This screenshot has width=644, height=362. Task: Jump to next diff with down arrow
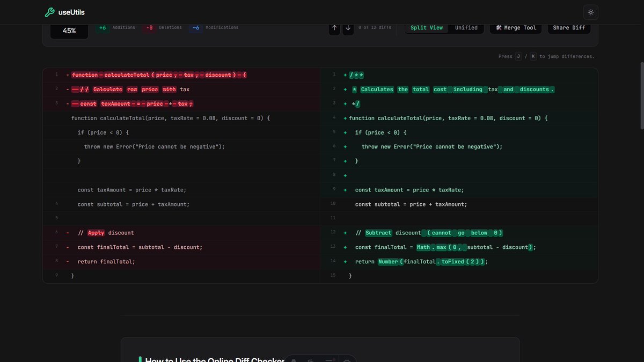[x=348, y=28]
